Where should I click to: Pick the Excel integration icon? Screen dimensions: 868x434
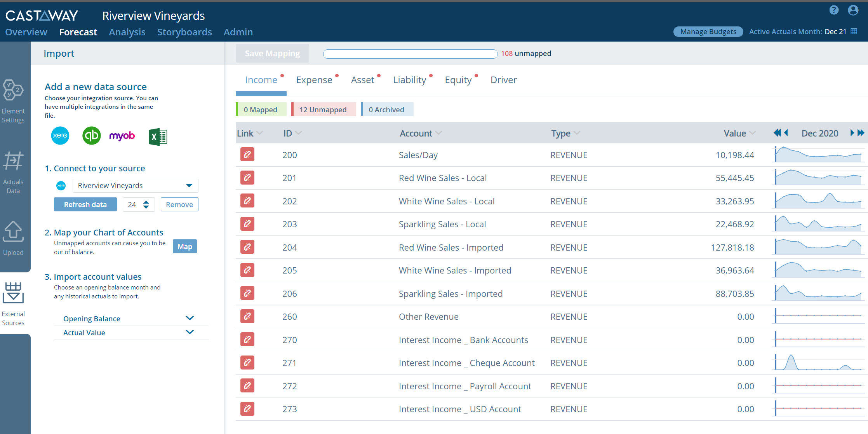pyautogui.click(x=158, y=136)
